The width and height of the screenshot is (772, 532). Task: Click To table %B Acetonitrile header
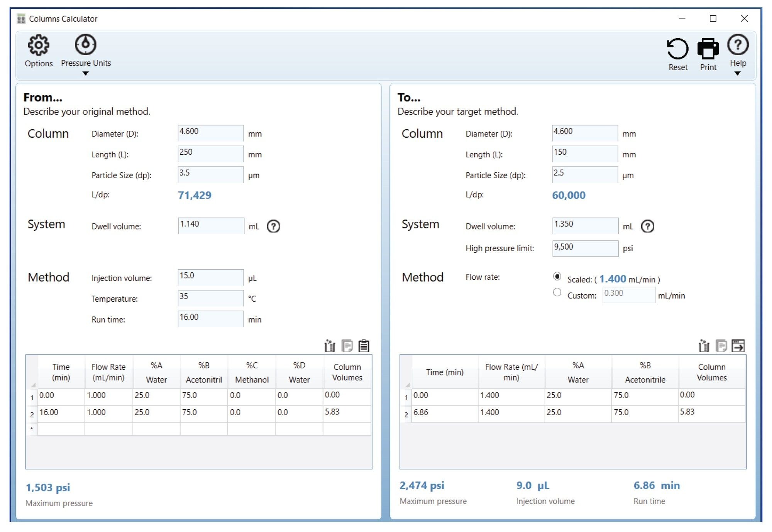645,372
